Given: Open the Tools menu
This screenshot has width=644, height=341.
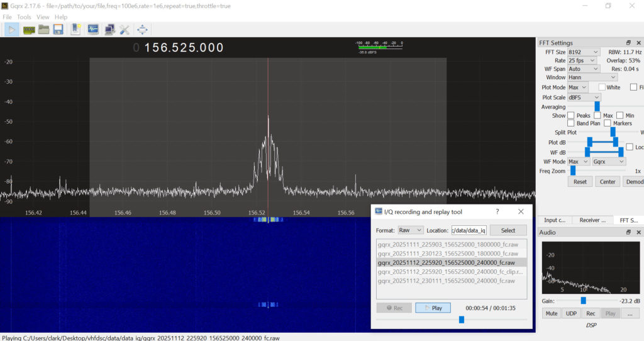Looking at the screenshot, I should pos(24,17).
